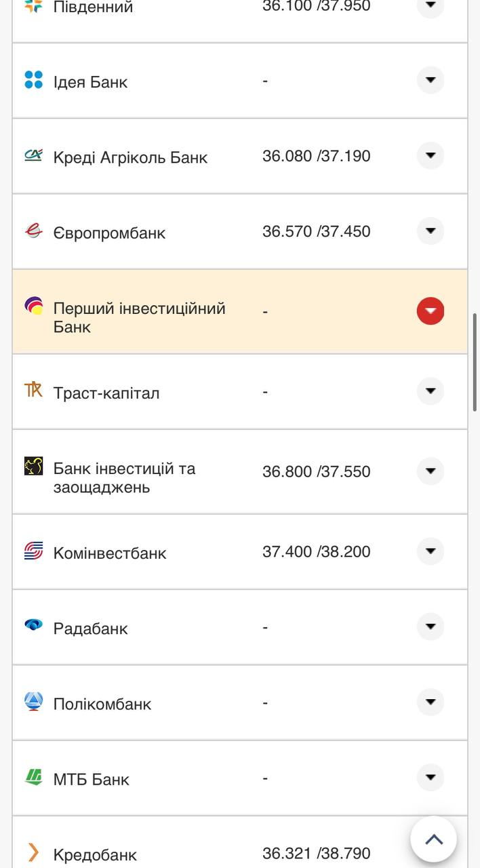Click the Радабанк eye-shaped logo
Image resolution: width=480 pixels, height=868 pixels.
tap(31, 627)
